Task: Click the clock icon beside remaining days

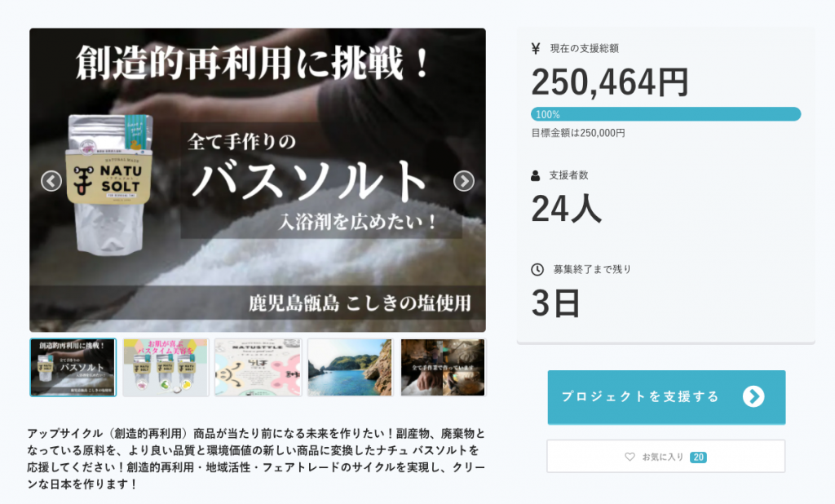Action: click(x=537, y=270)
